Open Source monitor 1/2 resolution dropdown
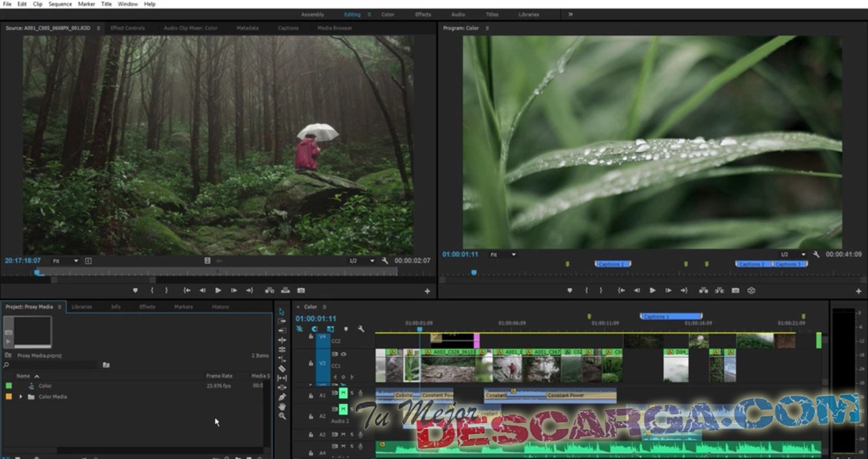Screen dimensions: 868x459 click(361, 260)
